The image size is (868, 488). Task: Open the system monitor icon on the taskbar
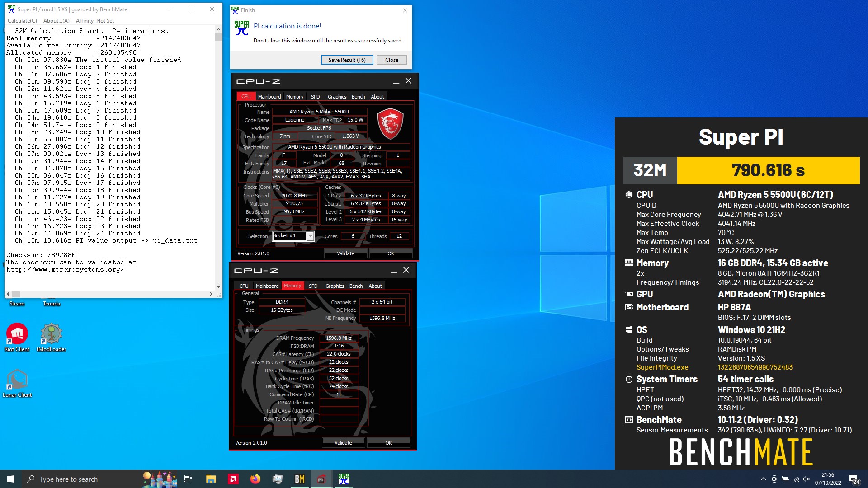coord(278,479)
